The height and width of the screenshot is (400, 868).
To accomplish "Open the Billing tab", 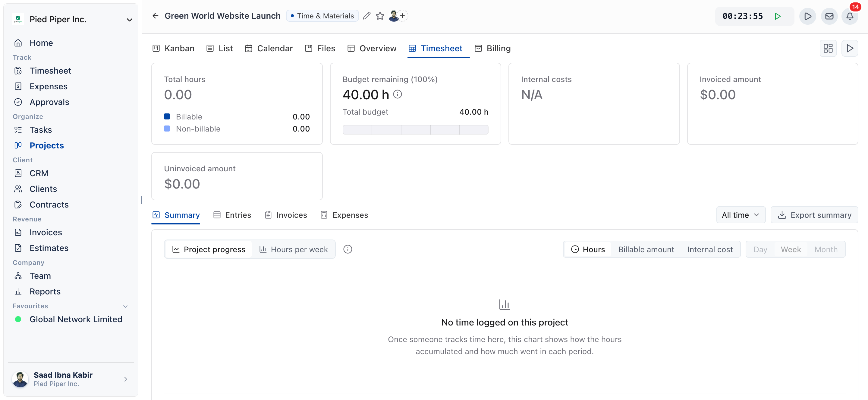I will coord(492,48).
